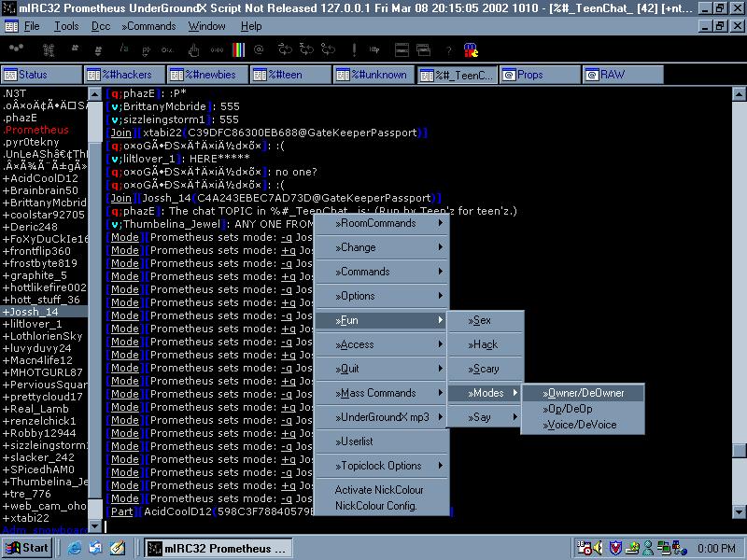The width and height of the screenshot is (747, 560).
Task: Click the exclamation mark toolbar icon
Action: pyautogui.click(x=355, y=49)
